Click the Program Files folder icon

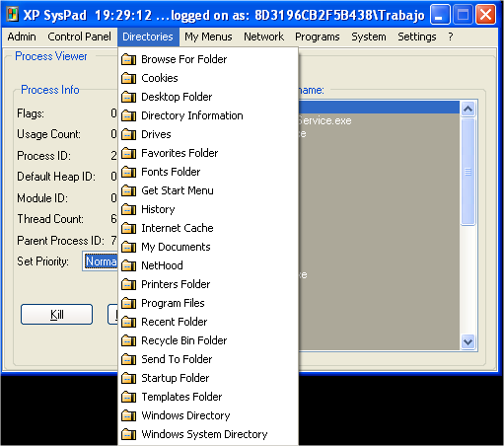(x=128, y=303)
